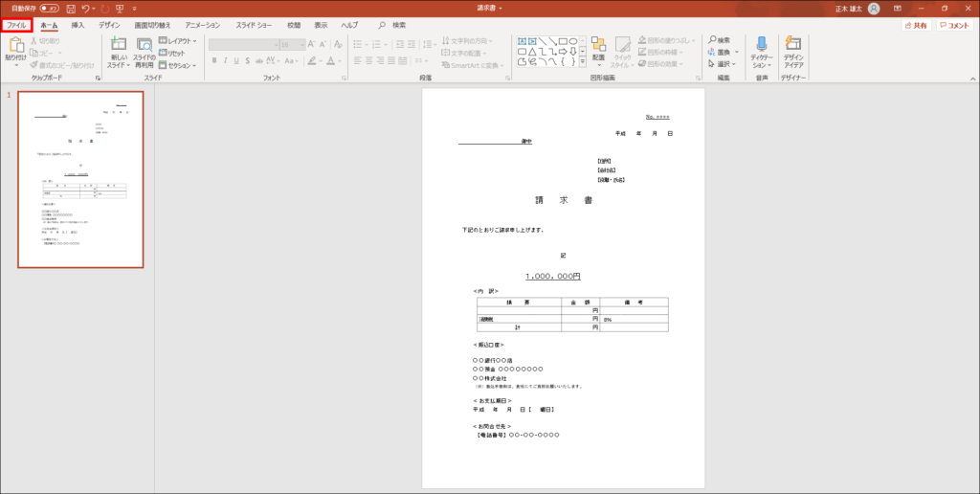Viewport: 980px width, 494px height.
Task: Open 図形の枠線 (Shape Outline) menu
Action: (662, 53)
